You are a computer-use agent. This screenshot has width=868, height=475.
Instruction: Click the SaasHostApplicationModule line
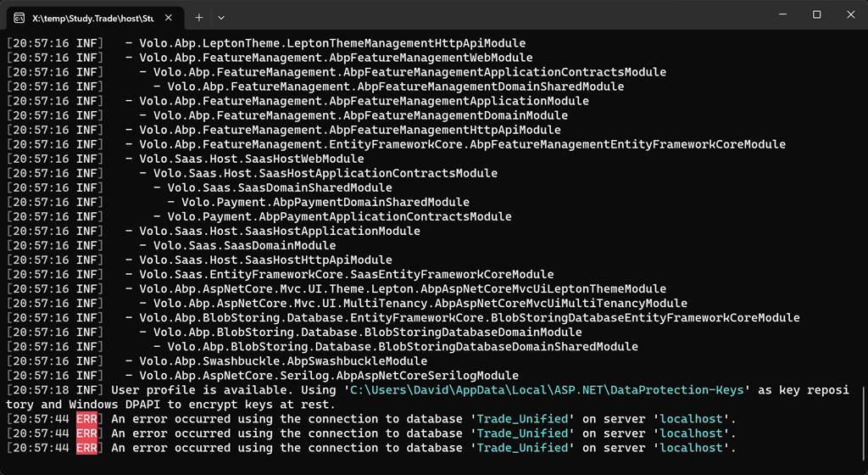[214, 231]
